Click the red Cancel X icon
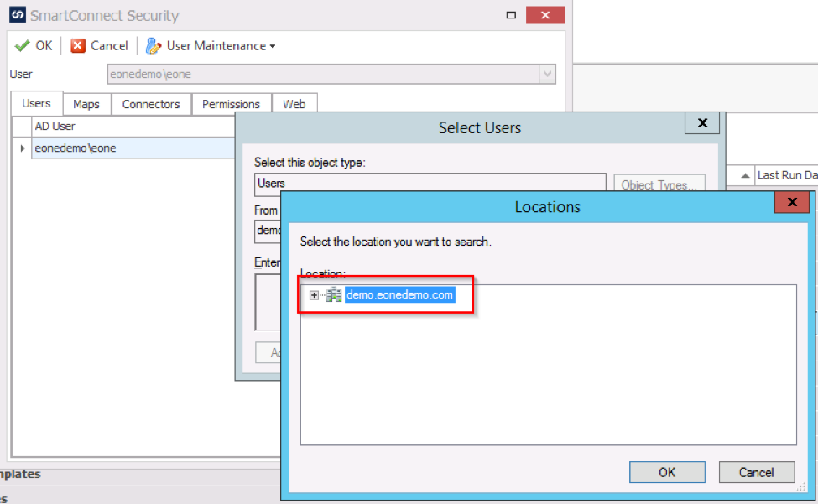 click(x=78, y=46)
